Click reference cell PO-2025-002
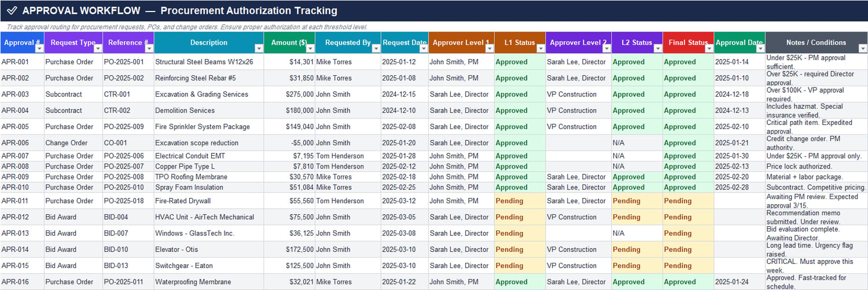The height and width of the screenshot is (290, 868). point(128,78)
